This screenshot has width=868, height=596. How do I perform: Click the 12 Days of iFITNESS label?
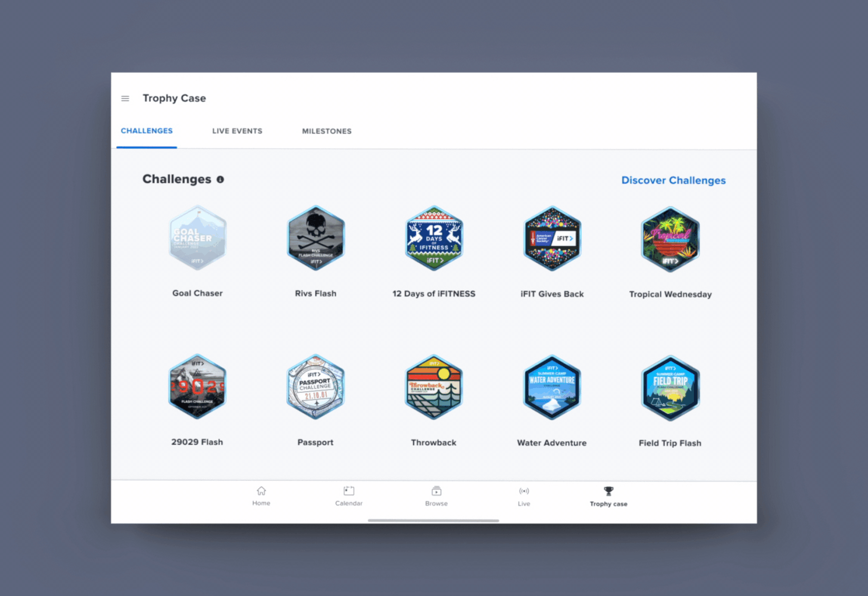tap(434, 294)
